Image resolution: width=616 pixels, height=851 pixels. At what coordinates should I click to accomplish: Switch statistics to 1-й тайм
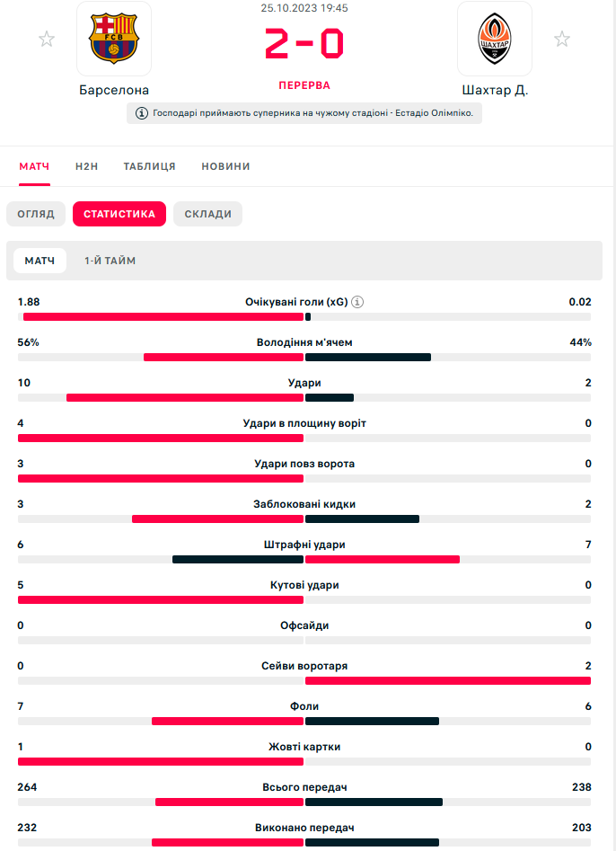coord(110,261)
